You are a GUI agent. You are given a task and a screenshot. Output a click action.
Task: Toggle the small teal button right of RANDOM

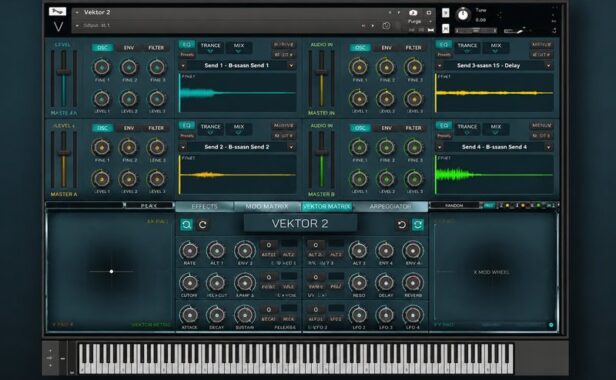click(489, 206)
